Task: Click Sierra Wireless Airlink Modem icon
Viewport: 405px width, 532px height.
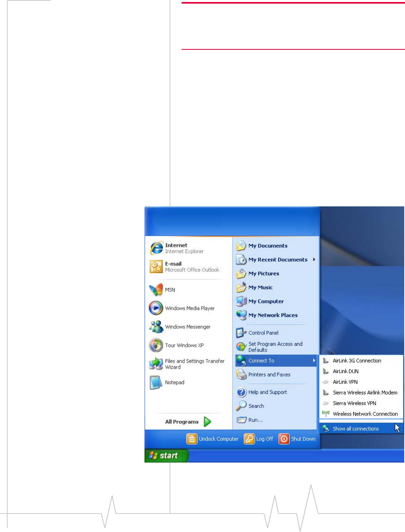Action: coord(326,393)
